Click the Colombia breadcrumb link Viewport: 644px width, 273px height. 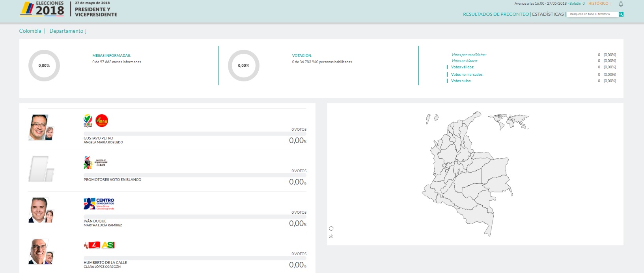(x=30, y=31)
